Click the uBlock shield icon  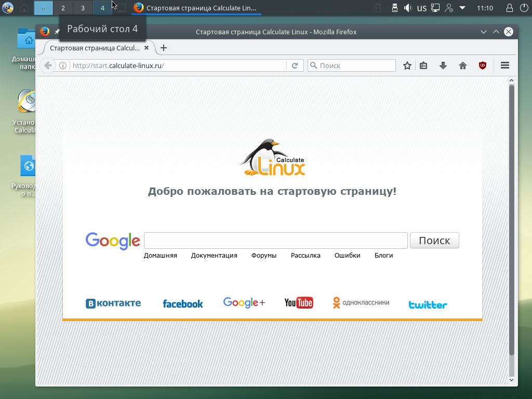tap(483, 65)
